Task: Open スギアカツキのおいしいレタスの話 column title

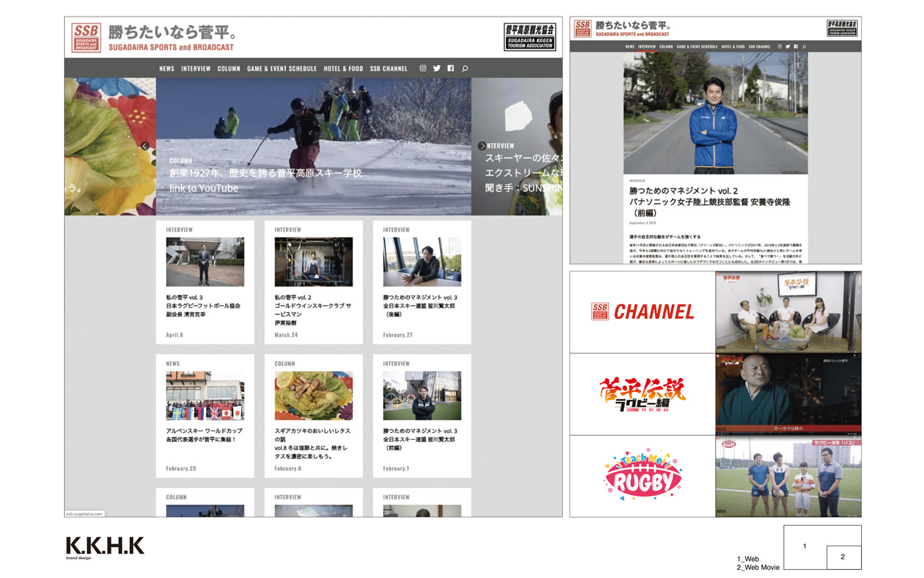Action: click(x=312, y=443)
